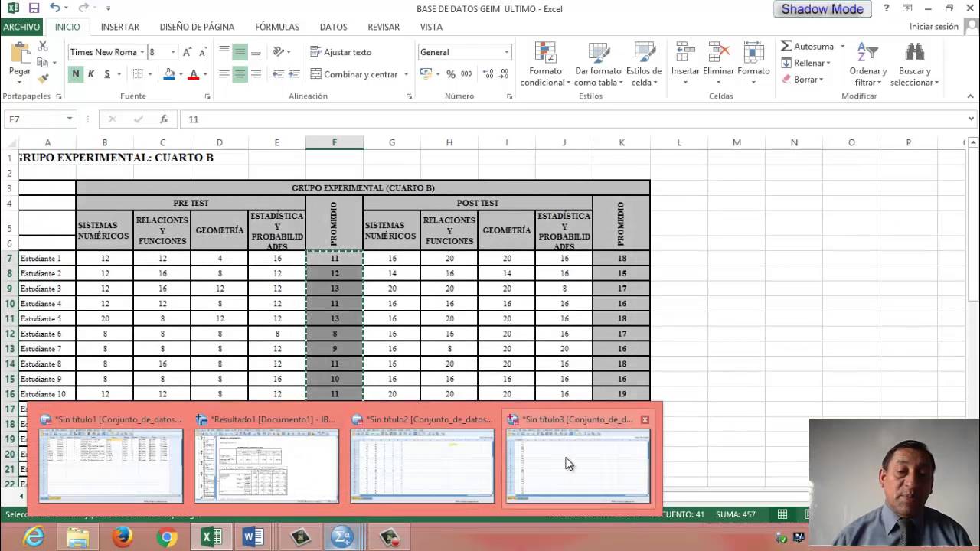Toggle italic K formatting
980x551 pixels.
(x=91, y=74)
